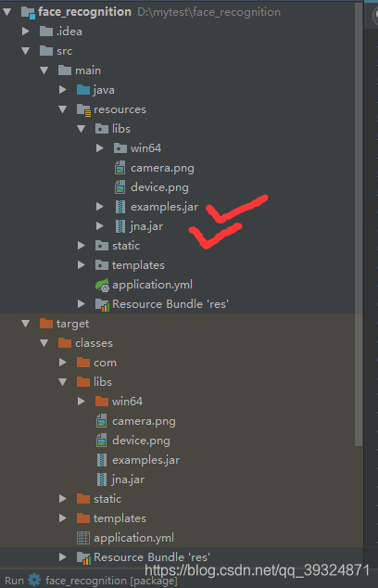
Task: Collapse the src folder arrow
Action: (25, 51)
